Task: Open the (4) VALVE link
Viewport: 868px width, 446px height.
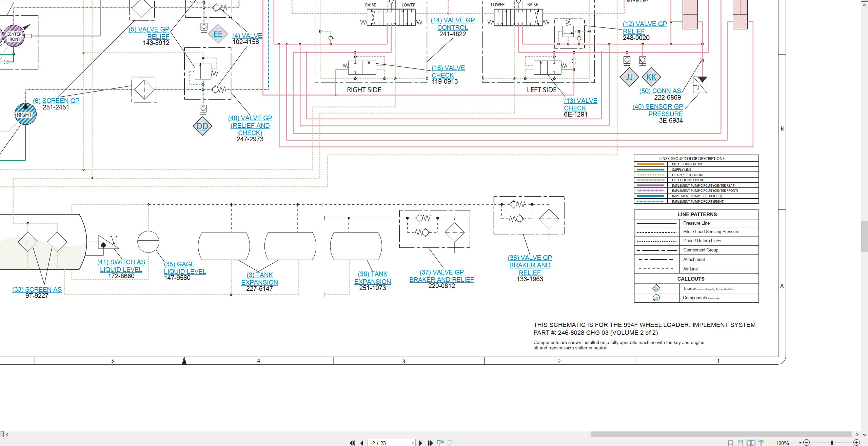Action: (247, 36)
